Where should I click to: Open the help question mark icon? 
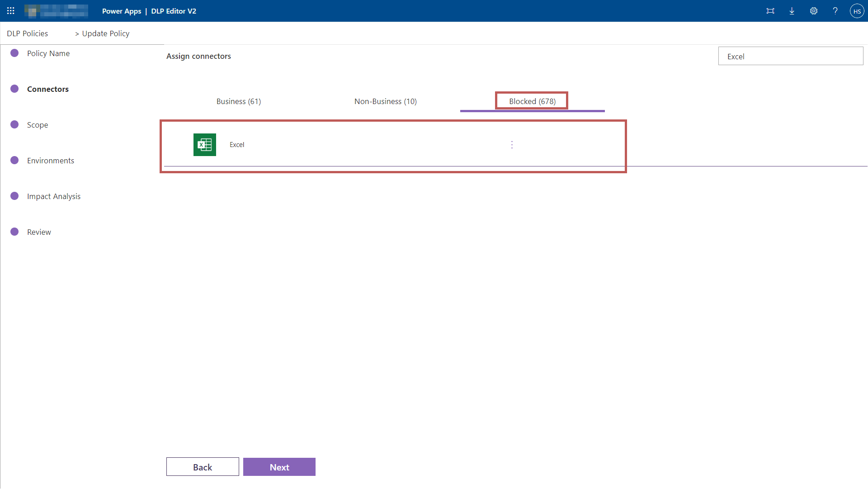point(835,11)
